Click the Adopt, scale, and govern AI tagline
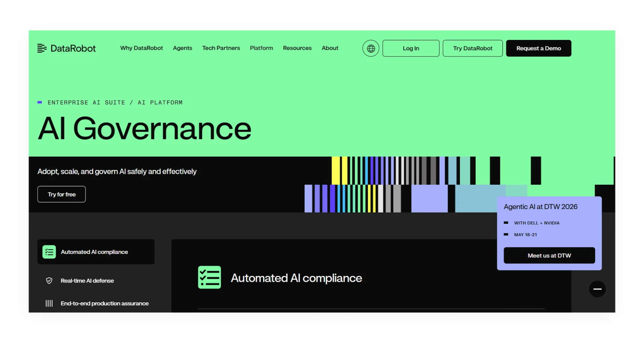 tap(117, 171)
